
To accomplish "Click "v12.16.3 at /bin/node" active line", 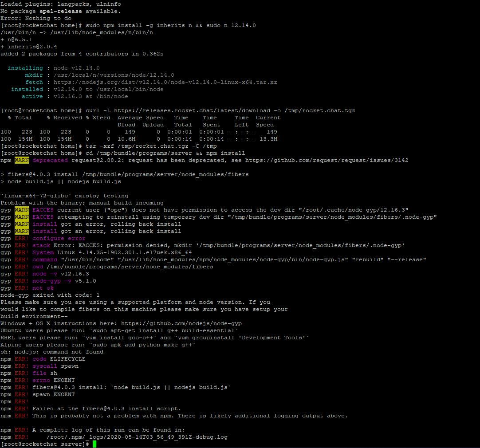I will [90, 96].
